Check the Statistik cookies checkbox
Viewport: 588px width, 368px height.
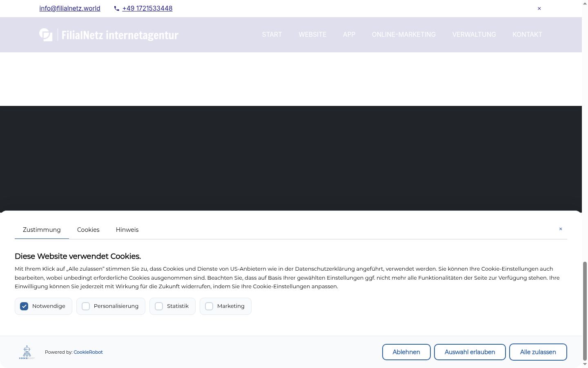coord(159,306)
